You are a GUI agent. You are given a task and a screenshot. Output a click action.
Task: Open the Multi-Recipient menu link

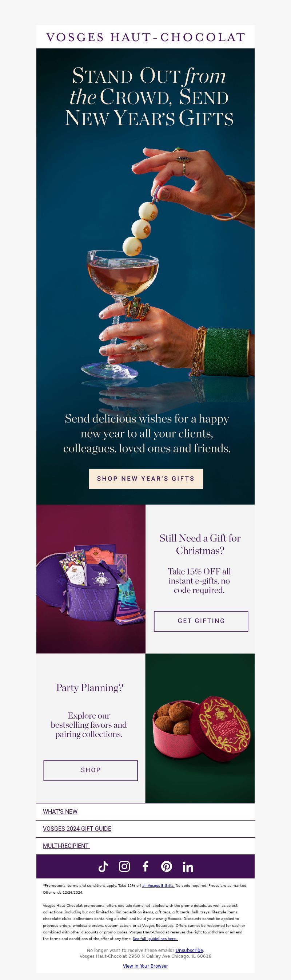pyautogui.click(x=66, y=845)
